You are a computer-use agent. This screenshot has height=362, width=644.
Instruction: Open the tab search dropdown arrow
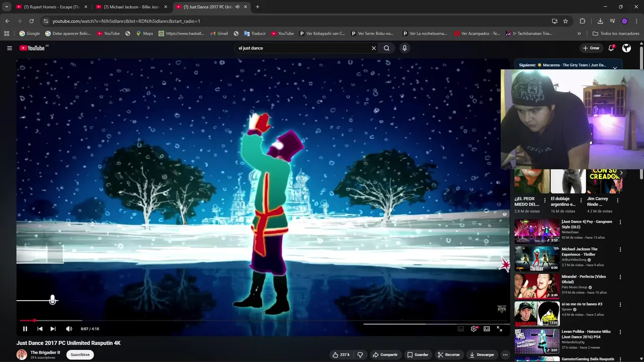pos(7,7)
